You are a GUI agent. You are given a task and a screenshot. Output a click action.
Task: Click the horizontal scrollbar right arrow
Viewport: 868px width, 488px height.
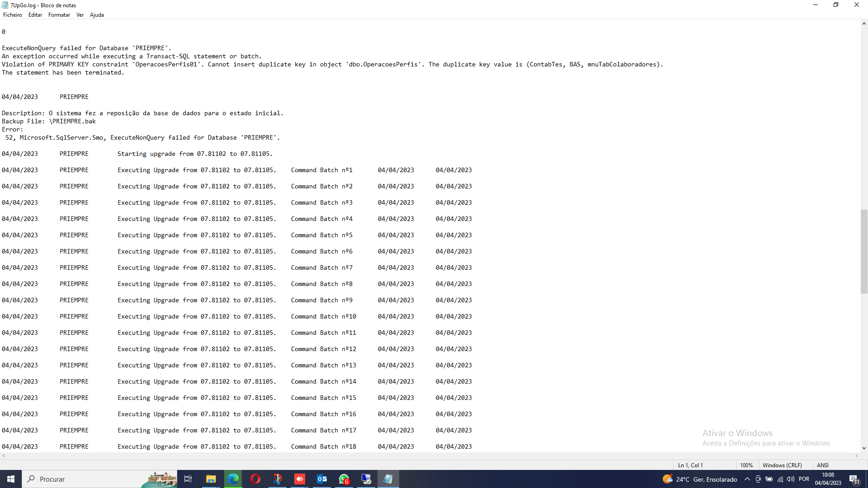click(857, 456)
